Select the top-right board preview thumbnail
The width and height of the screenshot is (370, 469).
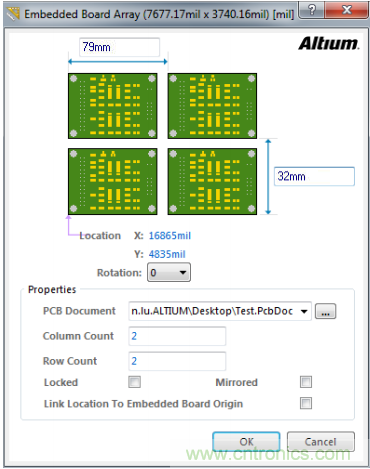tap(212, 106)
